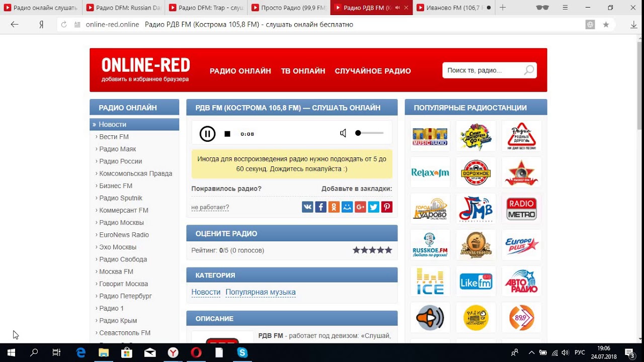The image size is (644, 362).
Task: Go back to the previous page
Action: [15, 24]
